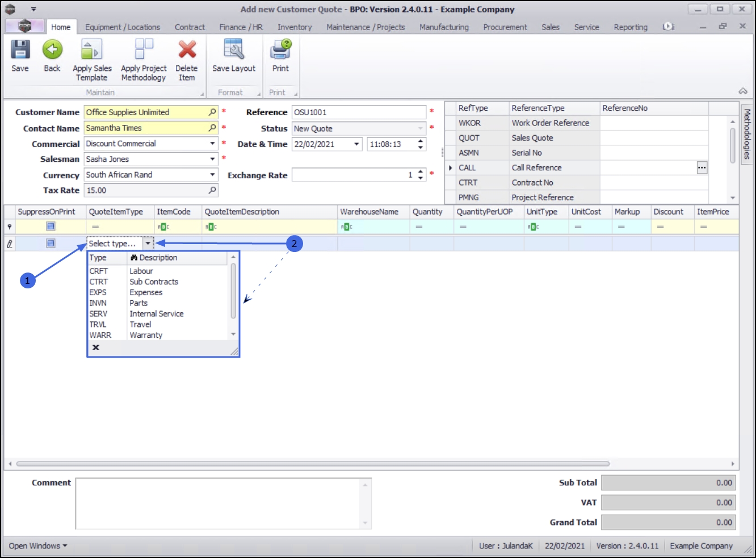This screenshot has height=558, width=756.
Task: Click WarehouseName filter condition icon
Action: tap(347, 227)
